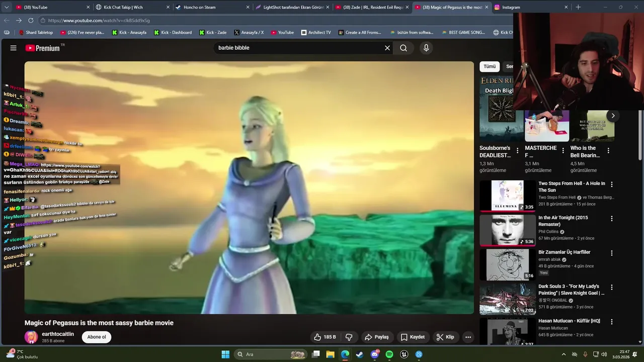
Task: Show hidden system tray icons chevron
Action: pyautogui.click(x=563, y=354)
